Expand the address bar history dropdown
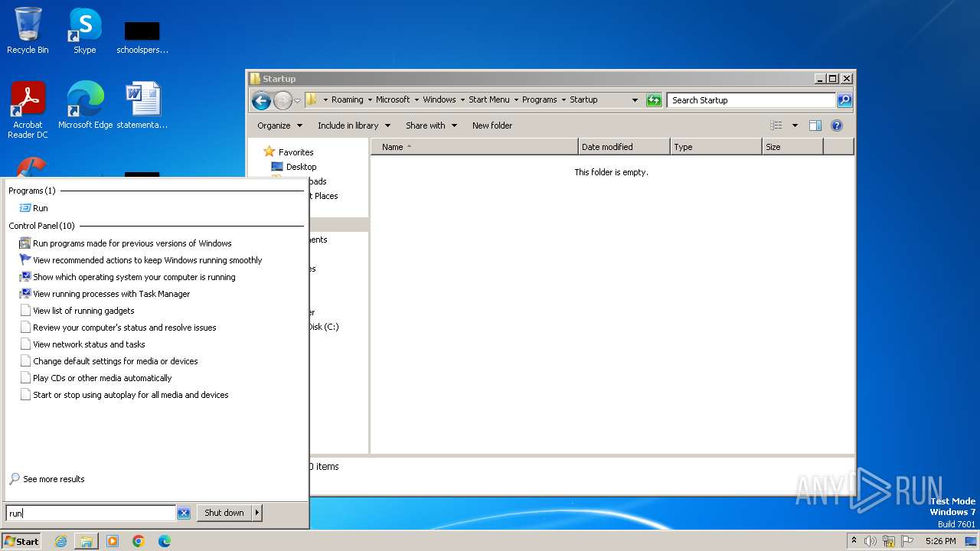Image resolution: width=980 pixels, height=551 pixels. pos(635,100)
